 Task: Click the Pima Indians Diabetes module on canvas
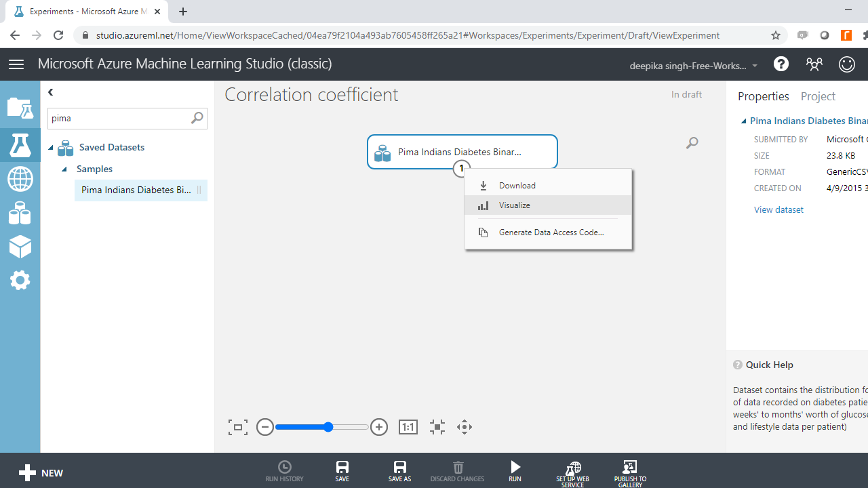point(462,152)
